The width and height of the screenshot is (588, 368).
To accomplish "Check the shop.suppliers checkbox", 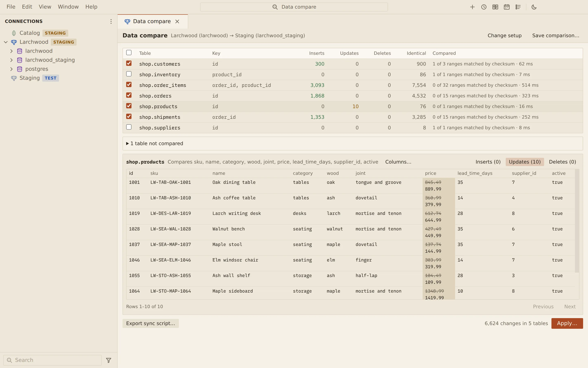I will (129, 127).
